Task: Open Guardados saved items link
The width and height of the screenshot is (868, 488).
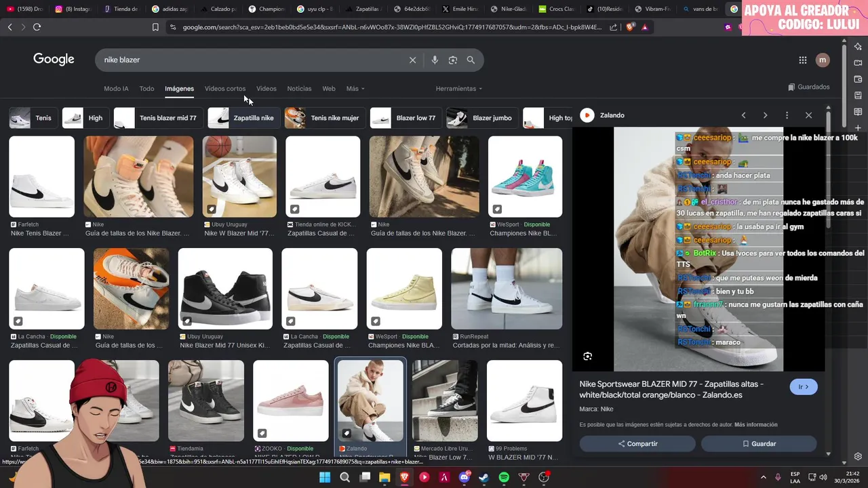Action: (x=808, y=87)
